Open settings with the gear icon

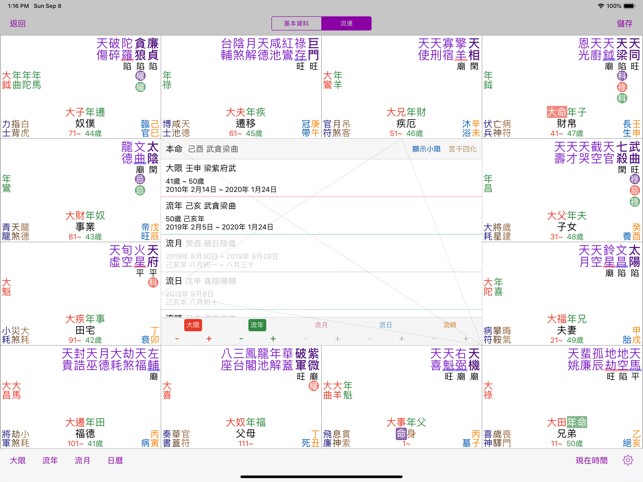(x=627, y=460)
